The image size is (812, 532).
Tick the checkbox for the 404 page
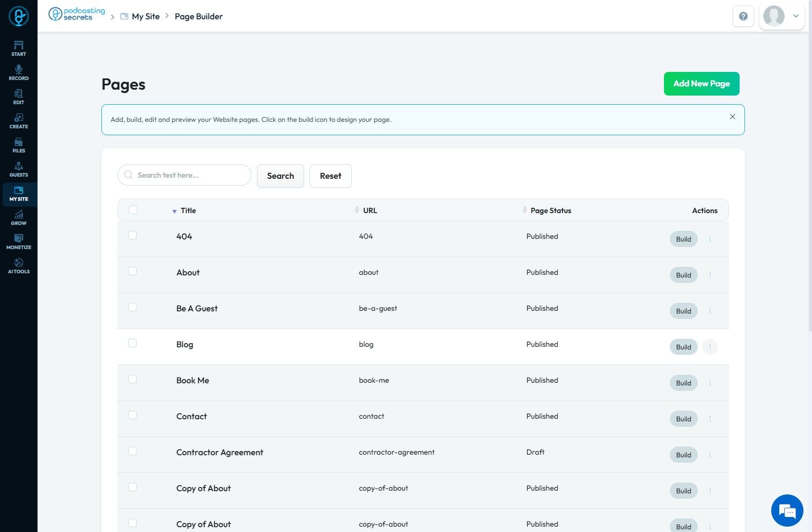point(132,235)
